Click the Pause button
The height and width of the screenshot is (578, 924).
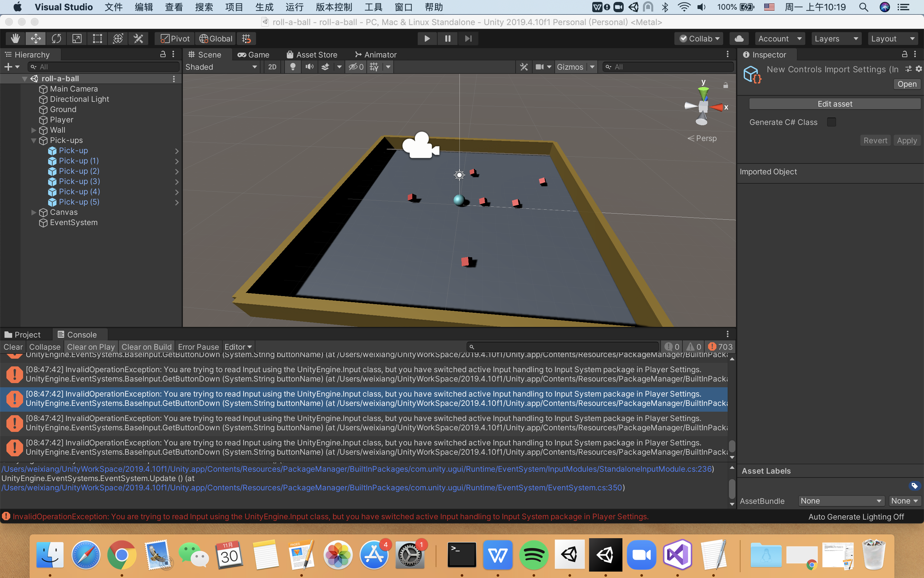448,39
